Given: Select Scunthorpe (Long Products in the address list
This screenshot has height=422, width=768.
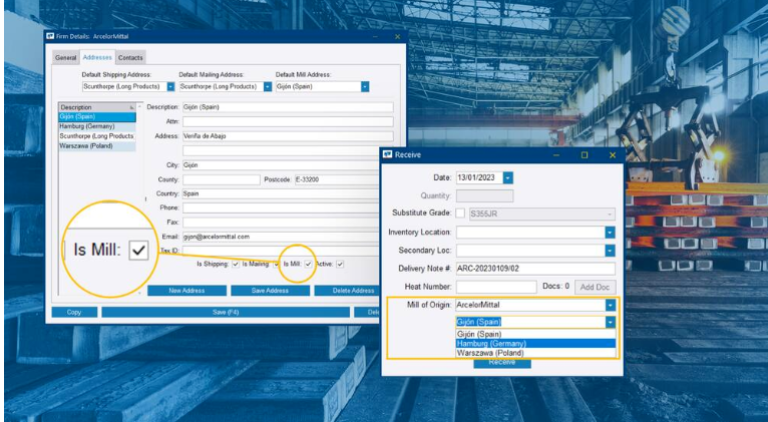Looking at the screenshot, I should (x=97, y=136).
